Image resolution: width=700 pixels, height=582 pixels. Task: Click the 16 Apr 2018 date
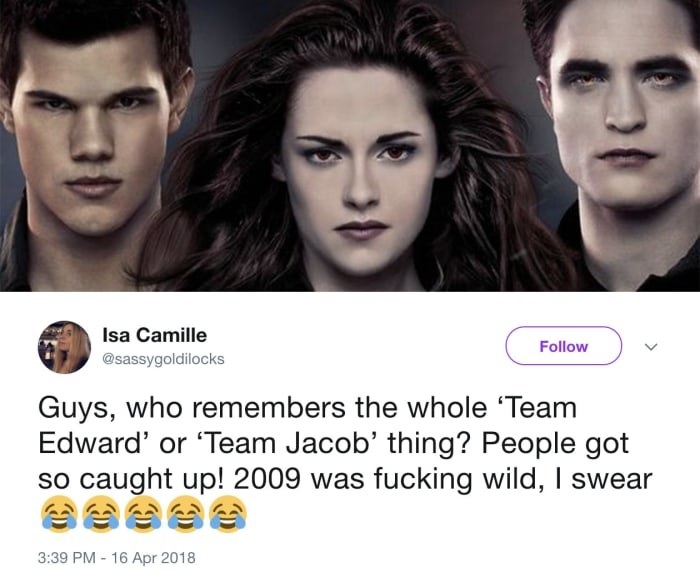point(153,558)
